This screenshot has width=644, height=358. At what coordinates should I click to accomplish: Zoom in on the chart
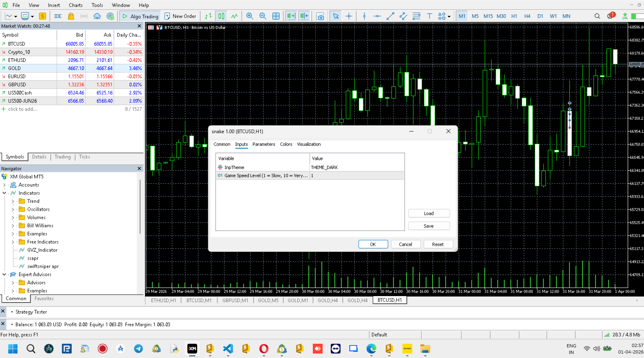(250, 16)
